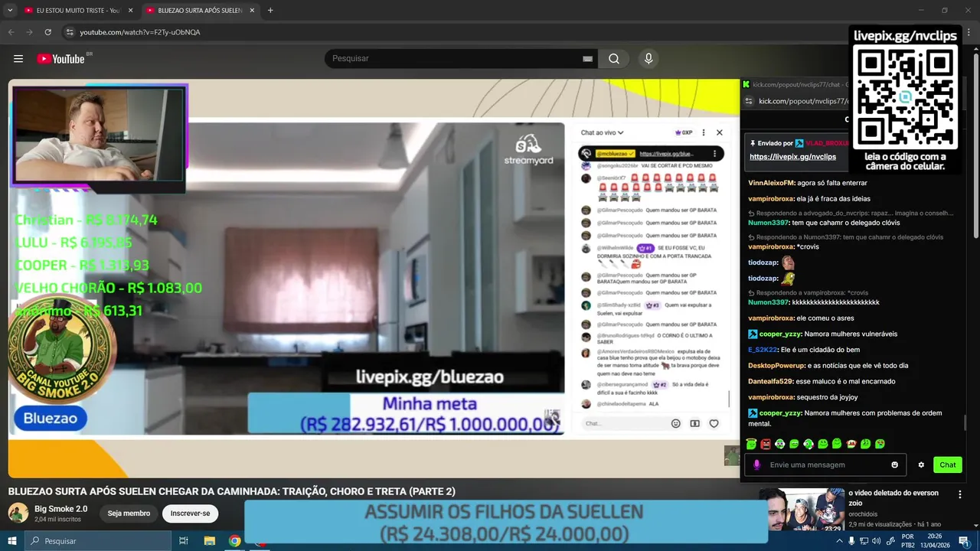View site information for youtube.com

point(70,32)
